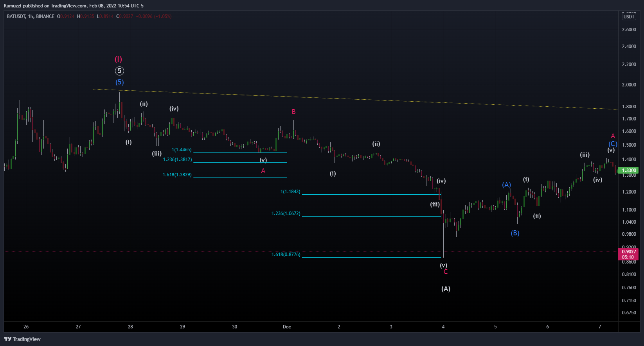Select the 1(1.1843) Fibonacci level label
The image size is (644, 346).
coord(290,192)
